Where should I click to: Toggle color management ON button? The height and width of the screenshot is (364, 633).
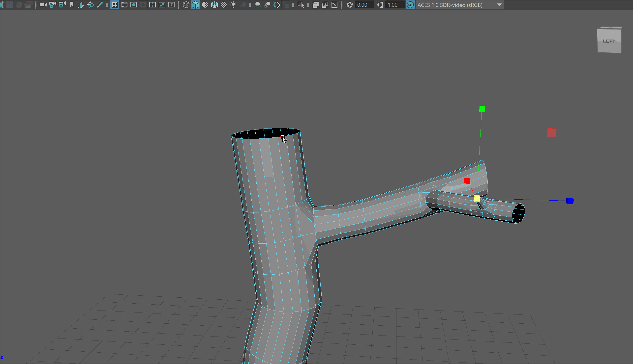[x=410, y=5]
